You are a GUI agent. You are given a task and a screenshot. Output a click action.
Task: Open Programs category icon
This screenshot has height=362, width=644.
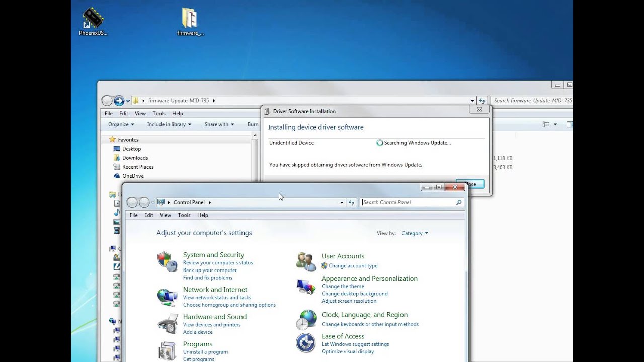[x=168, y=351]
